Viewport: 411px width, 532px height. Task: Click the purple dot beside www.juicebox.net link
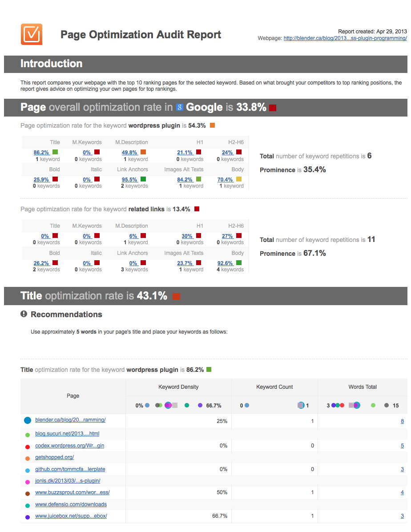[28, 517]
